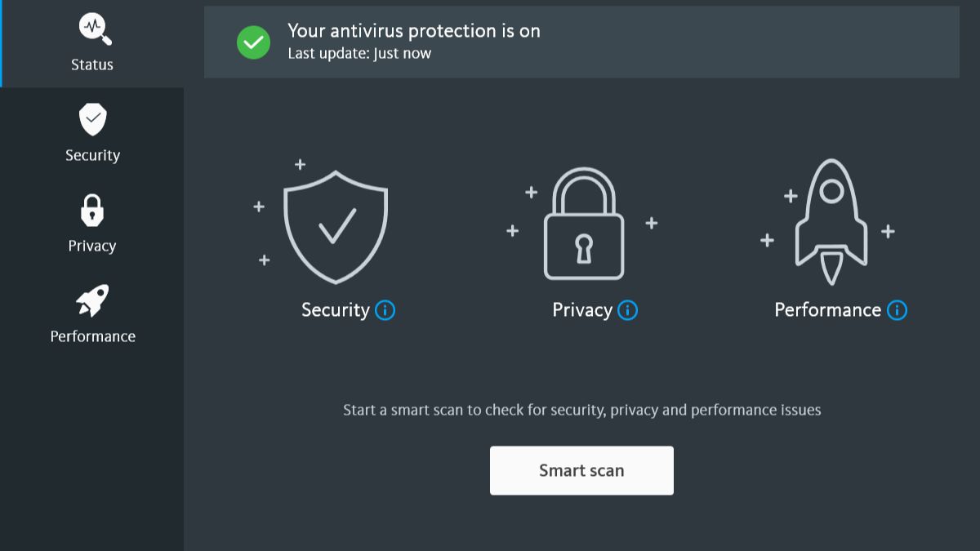Open the Performance label in the sidebar
This screenshot has width=980, height=551.
tap(92, 336)
